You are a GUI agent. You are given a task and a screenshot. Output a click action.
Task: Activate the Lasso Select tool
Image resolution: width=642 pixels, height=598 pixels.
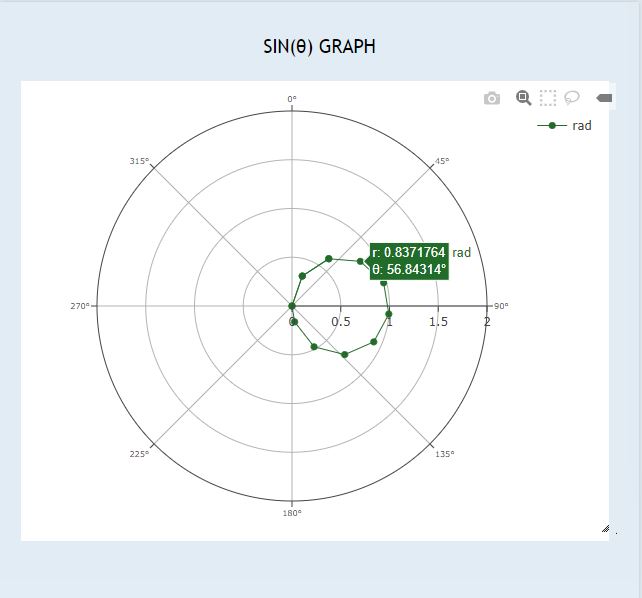(572, 98)
